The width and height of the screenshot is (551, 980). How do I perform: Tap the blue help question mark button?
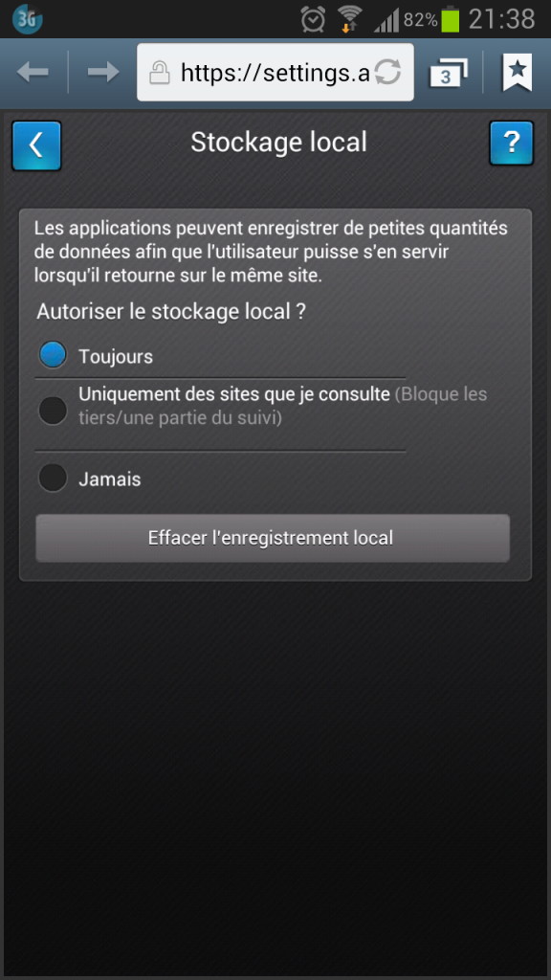click(x=511, y=144)
